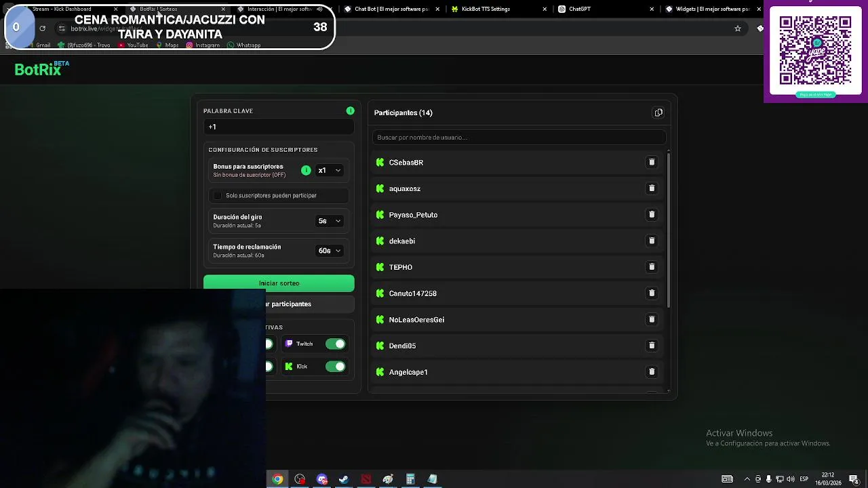Delete Angelcape1 using trash icon
This screenshot has height=488, width=868.
(652, 371)
